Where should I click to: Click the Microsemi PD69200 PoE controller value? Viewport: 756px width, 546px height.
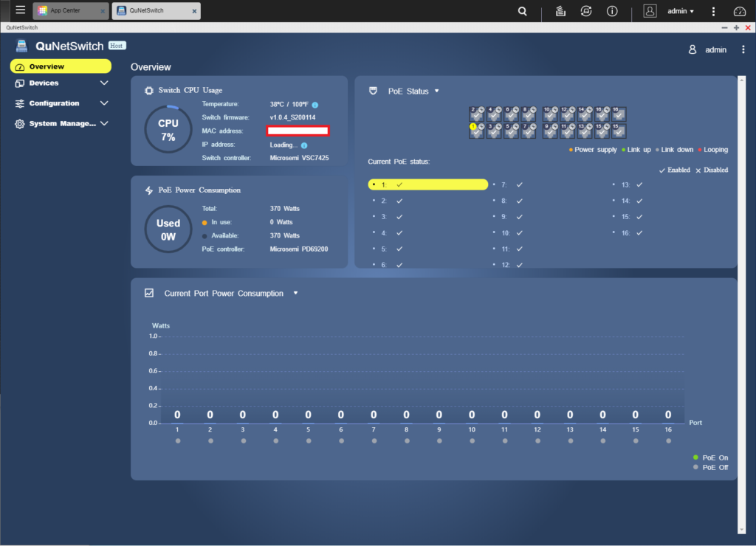pos(299,249)
